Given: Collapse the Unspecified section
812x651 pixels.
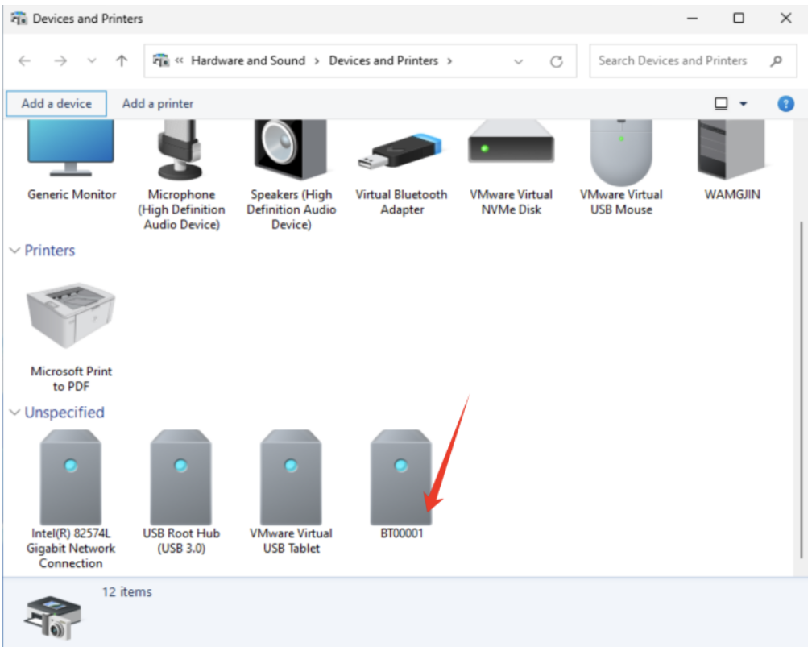Looking at the screenshot, I should [14, 413].
